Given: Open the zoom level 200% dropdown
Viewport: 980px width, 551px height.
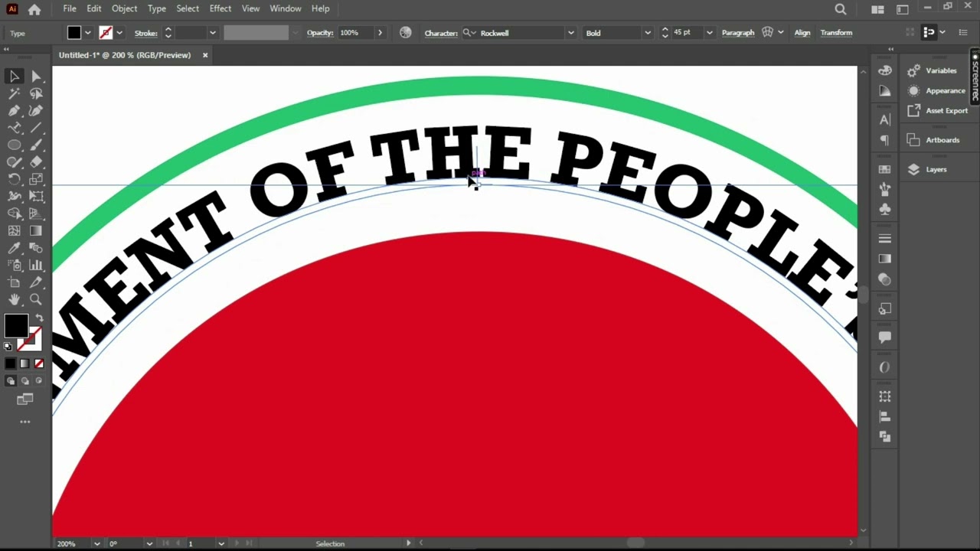Looking at the screenshot, I should pyautogui.click(x=96, y=543).
